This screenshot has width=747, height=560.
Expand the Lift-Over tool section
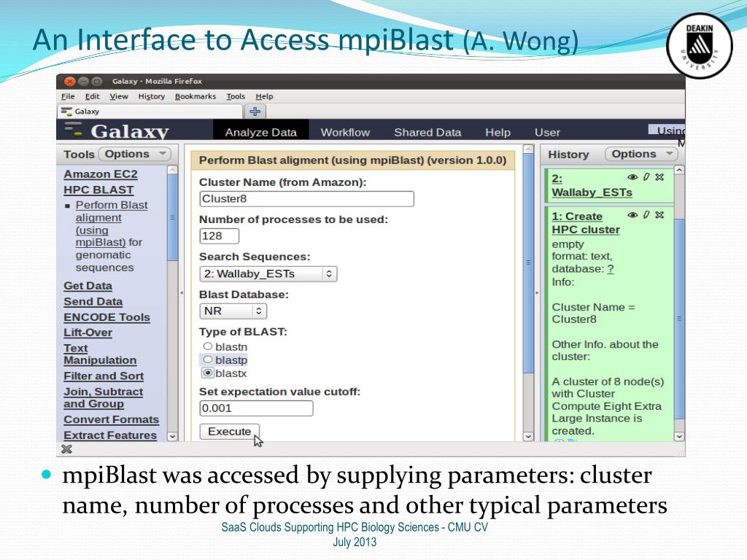pos(88,332)
